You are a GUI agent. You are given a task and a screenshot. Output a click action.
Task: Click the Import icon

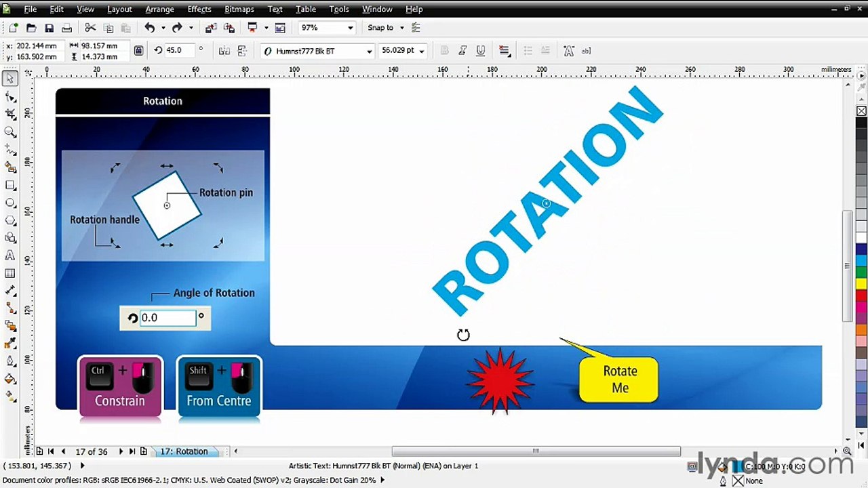click(x=211, y=28)
